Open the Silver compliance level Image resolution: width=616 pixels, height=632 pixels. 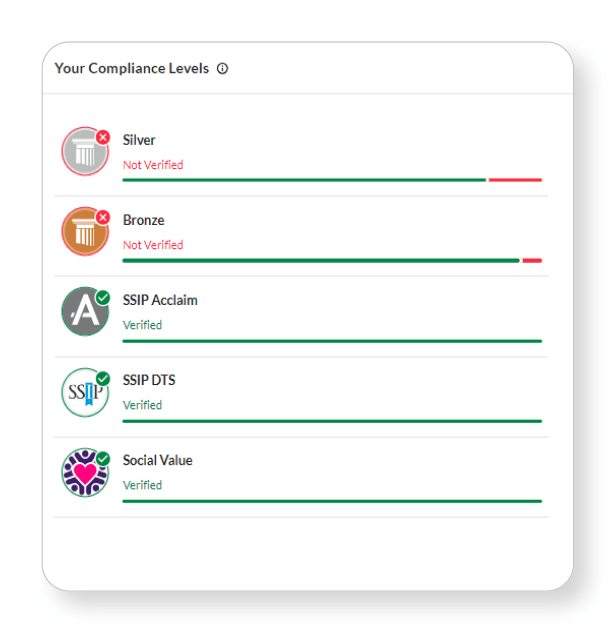pos(139,140)
